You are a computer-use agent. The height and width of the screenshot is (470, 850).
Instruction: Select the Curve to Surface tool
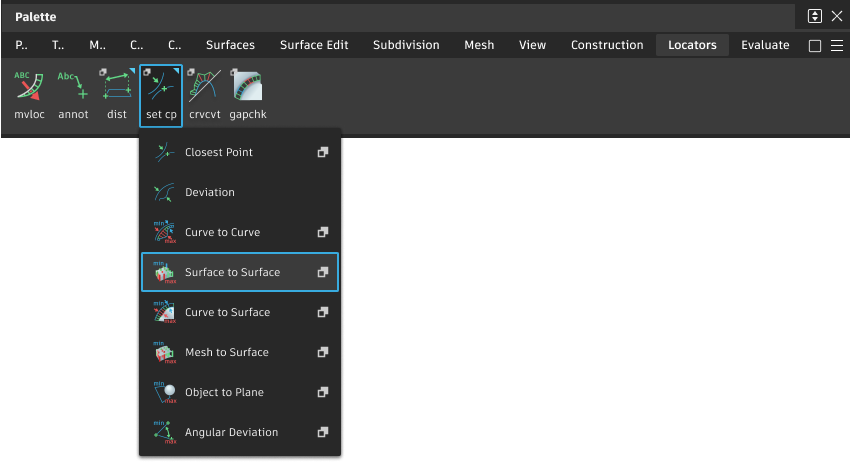(227, 312)
